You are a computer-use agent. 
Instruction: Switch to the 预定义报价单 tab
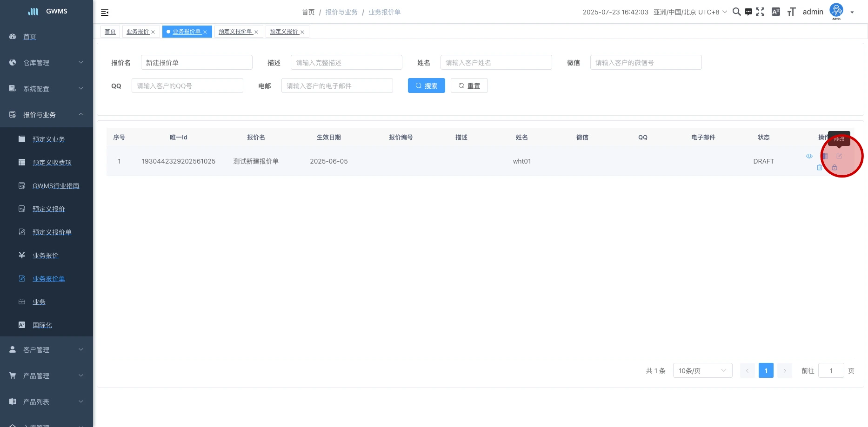[x=235, y=32]
